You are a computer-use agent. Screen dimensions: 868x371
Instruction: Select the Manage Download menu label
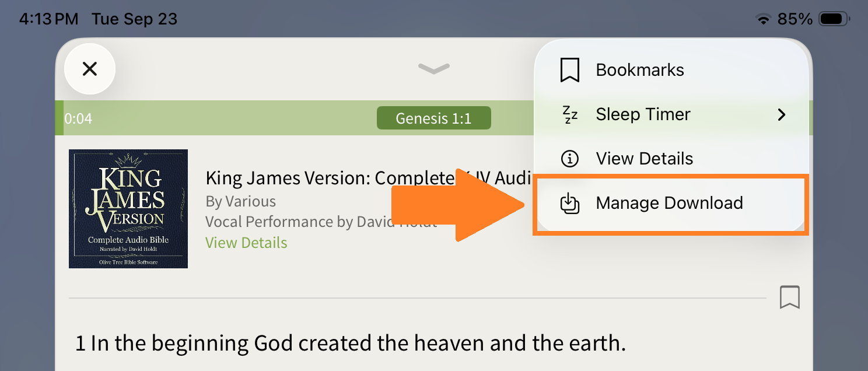669,203
